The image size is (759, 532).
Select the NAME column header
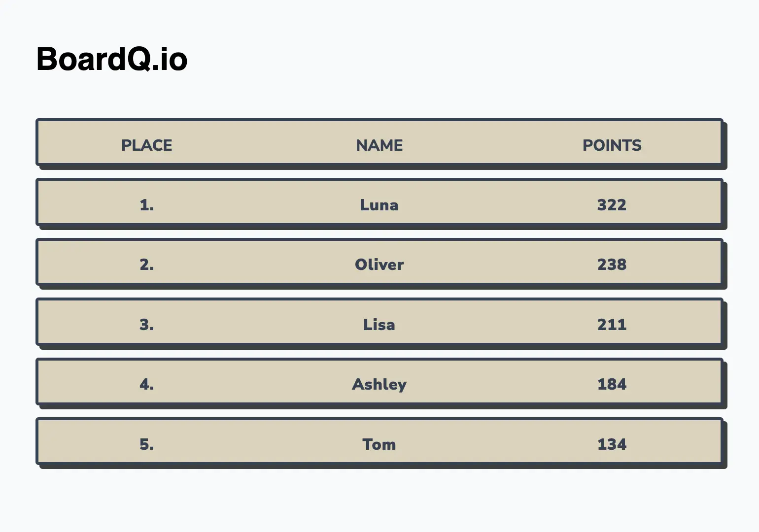[x=379, y=145]
